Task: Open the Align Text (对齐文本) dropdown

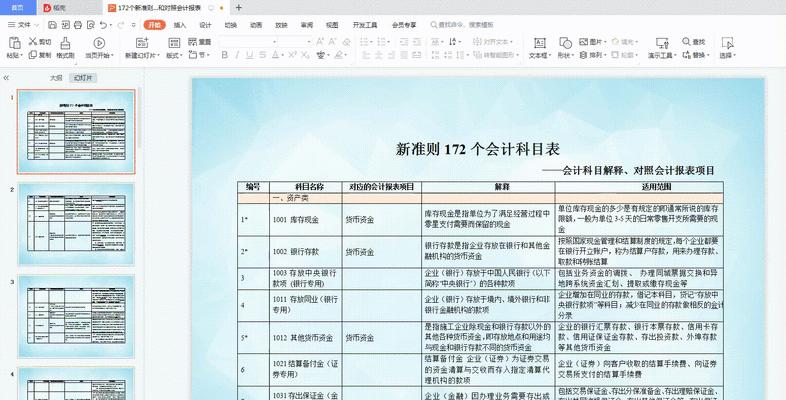Action: pos(493,42)
